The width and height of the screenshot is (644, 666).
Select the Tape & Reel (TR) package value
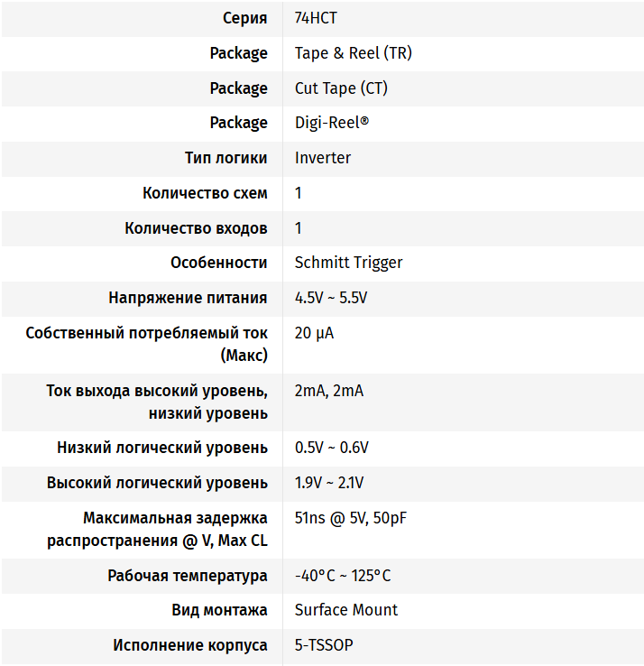coord(353,53)
